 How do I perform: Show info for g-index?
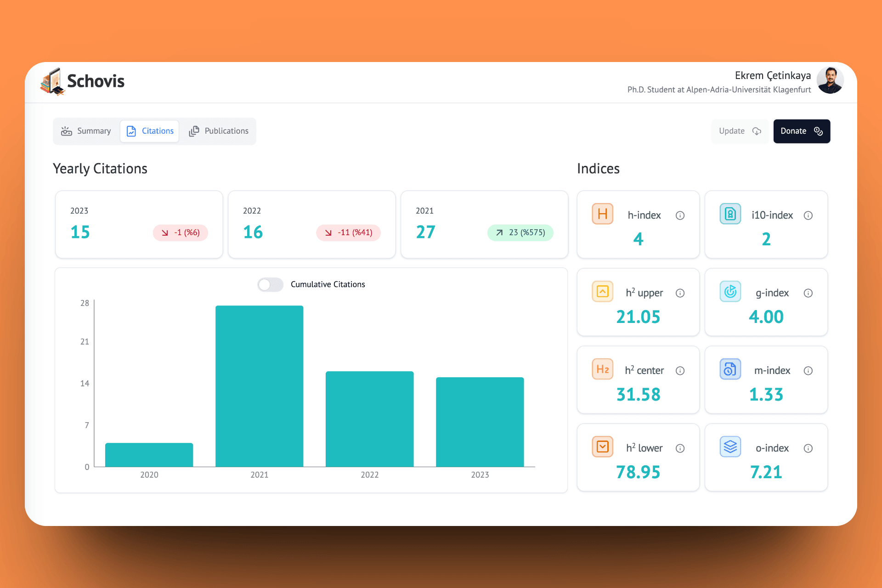tap(808, 293)
